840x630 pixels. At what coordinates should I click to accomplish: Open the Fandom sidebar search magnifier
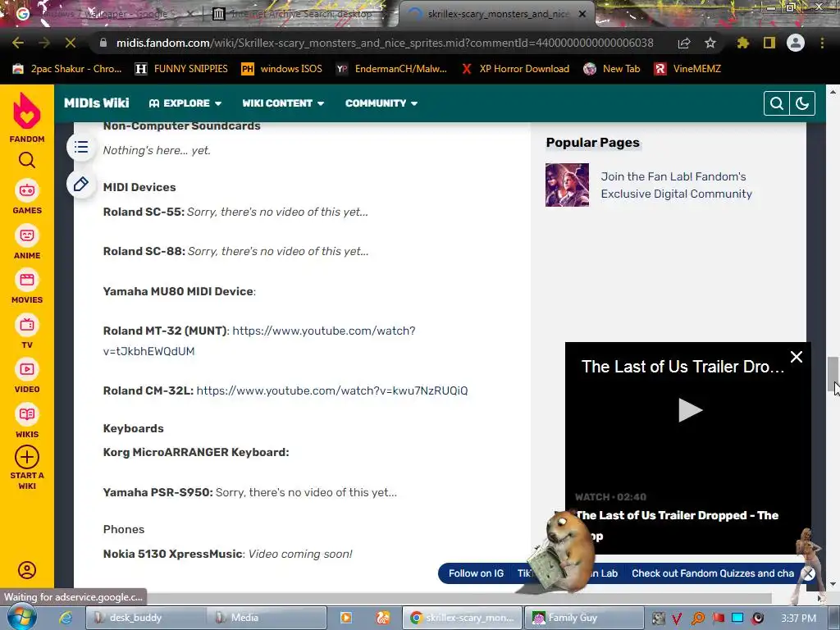pos(27,160)
